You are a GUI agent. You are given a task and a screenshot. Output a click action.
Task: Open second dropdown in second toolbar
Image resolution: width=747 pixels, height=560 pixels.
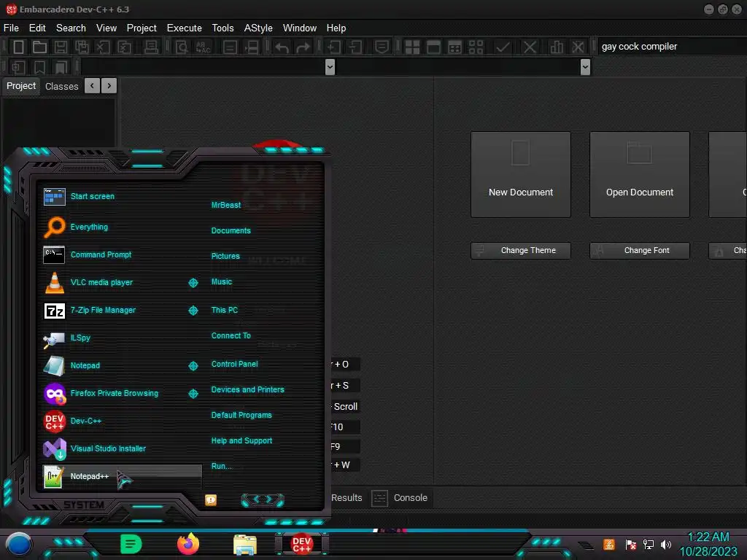coord(586,67)
